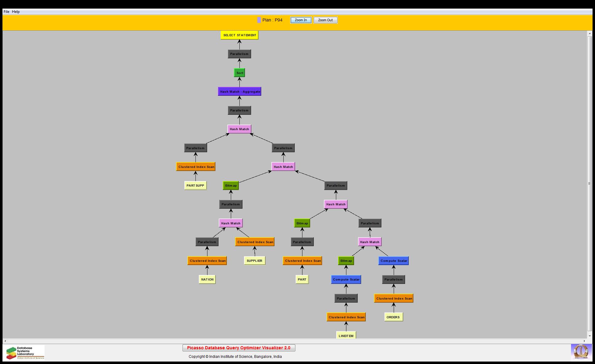Click the Compute Scalar node above ORDERS branch

393,261
